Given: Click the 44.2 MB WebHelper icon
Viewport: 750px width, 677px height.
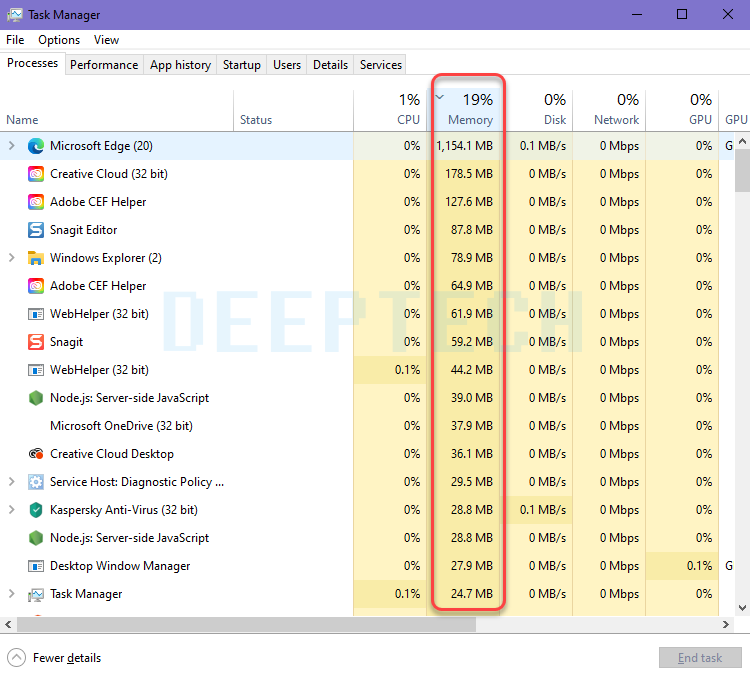Looking at the screenshot, I should (36, 370).
